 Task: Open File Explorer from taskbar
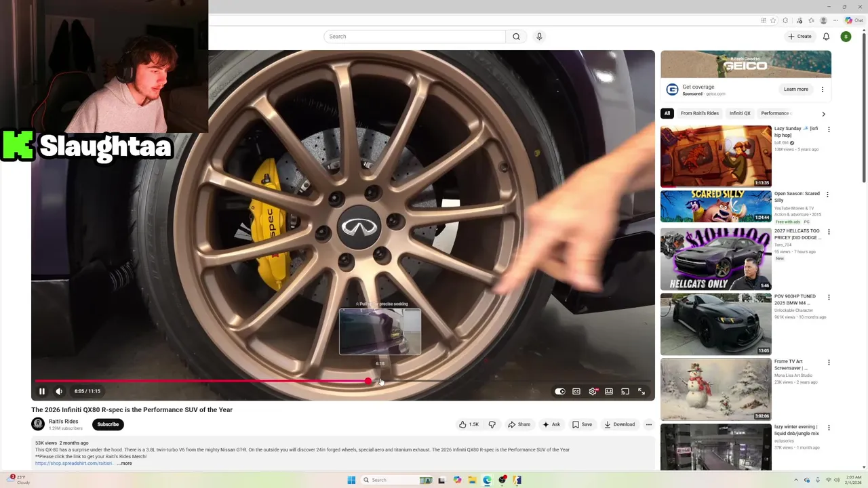click(472, 480)
